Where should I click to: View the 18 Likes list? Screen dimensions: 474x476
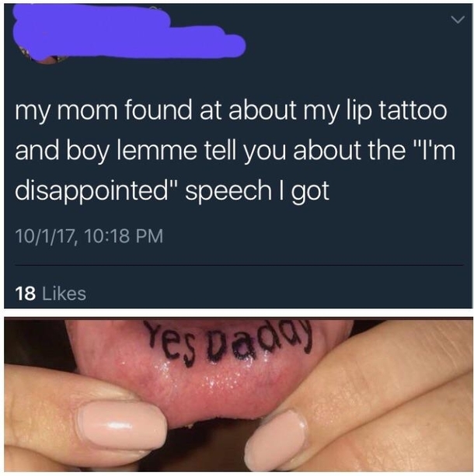pyautogui.click(x=51, y=294)
